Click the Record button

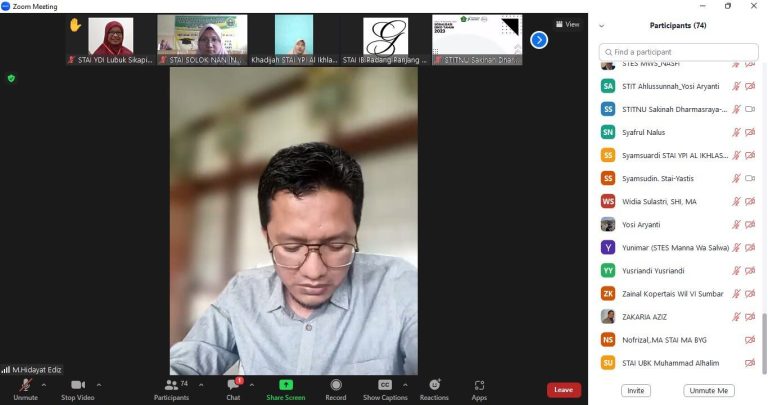point(336,390)
